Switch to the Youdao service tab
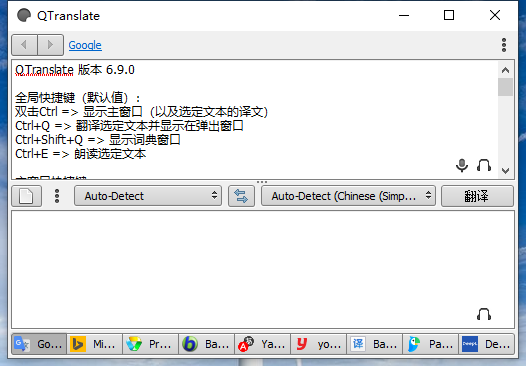This screenshot has height=366, width=526. click(x=318, y=344)
